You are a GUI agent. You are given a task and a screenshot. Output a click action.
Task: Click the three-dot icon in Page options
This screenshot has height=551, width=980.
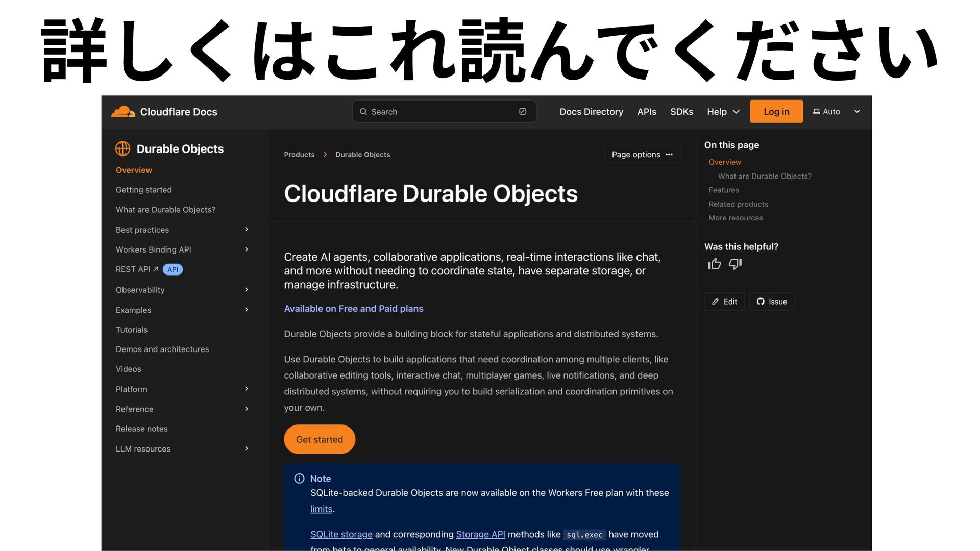pos(669,155)
